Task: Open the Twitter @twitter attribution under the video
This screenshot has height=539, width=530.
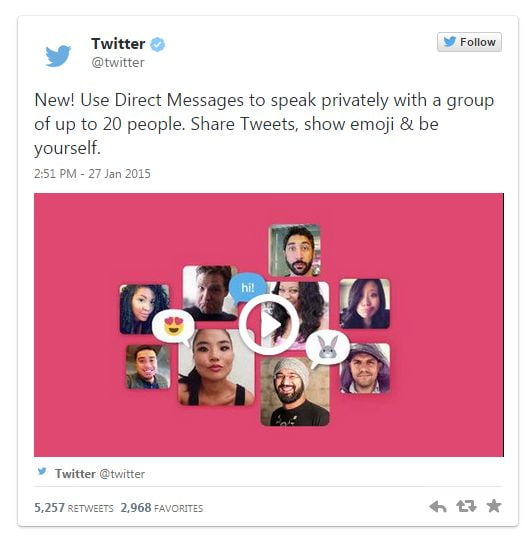Action: (100, 474)
